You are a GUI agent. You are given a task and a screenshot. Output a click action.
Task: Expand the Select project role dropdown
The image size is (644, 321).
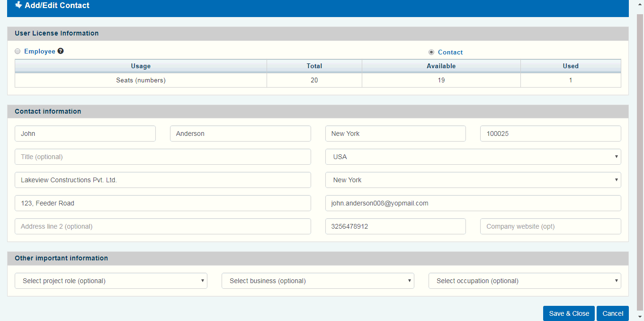coord(111,281)
